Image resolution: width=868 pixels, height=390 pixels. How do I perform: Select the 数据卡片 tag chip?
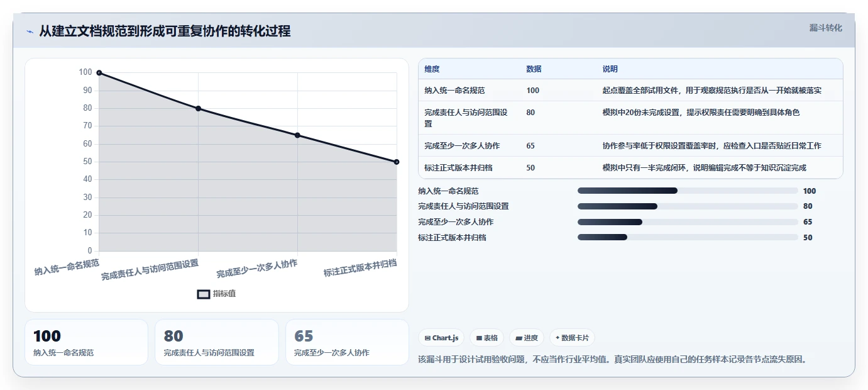point(573,338)
